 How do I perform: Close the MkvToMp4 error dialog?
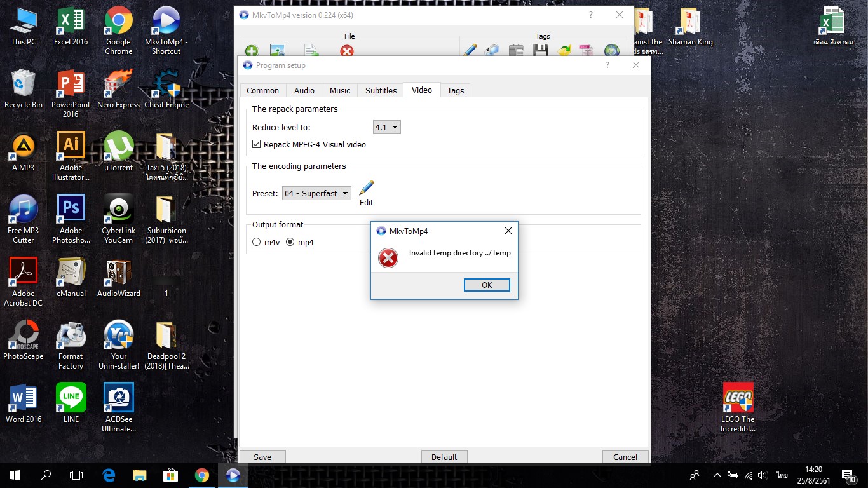pyautogui.click(x=508, y=231)
